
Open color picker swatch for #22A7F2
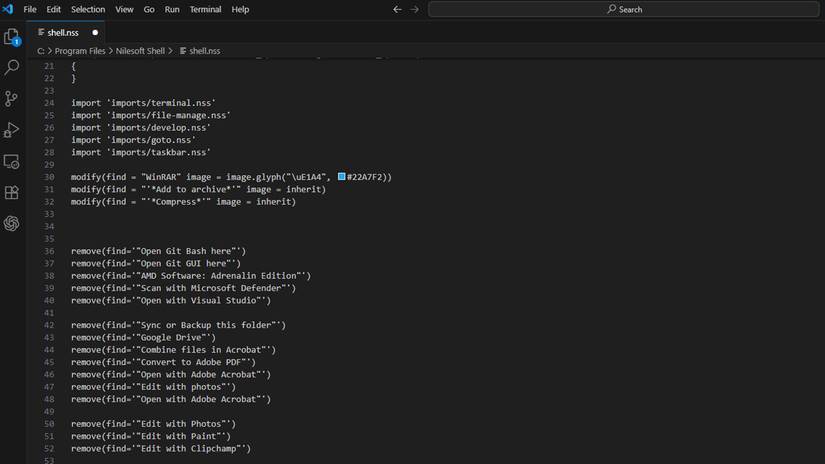341,177
